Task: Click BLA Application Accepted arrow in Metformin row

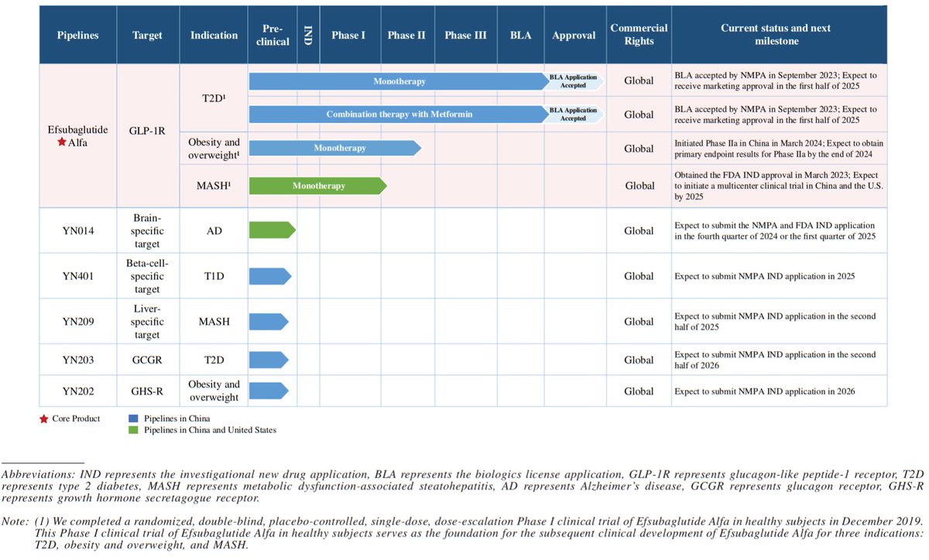Action: coord(574,114)
